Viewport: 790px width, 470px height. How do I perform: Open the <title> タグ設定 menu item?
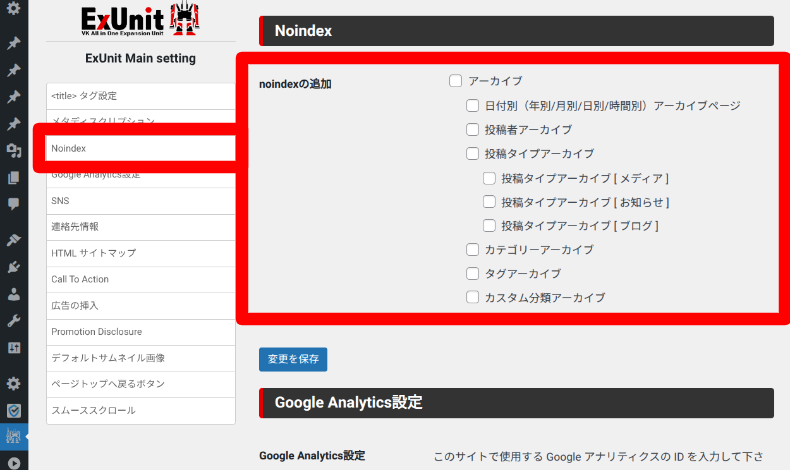(x=141, y=96)
